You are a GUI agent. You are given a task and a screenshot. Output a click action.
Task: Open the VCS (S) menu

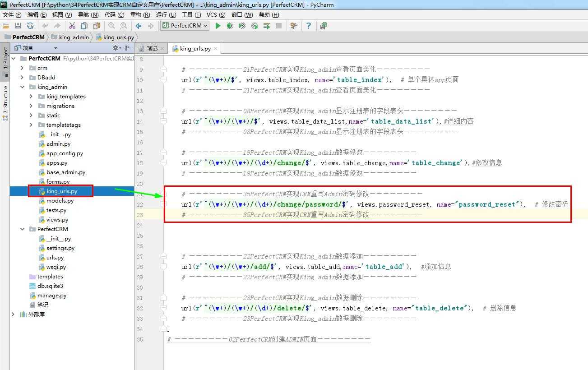click(216, 15)
